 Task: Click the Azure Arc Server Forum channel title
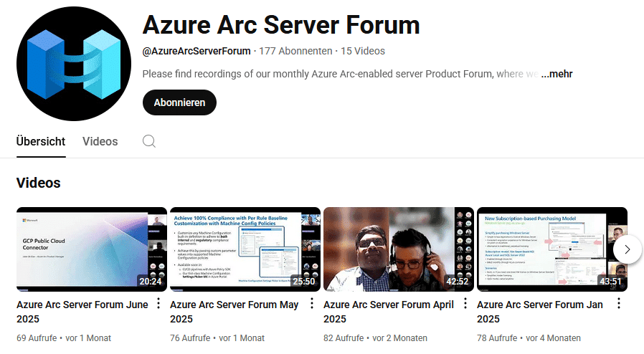pos(281,25)
